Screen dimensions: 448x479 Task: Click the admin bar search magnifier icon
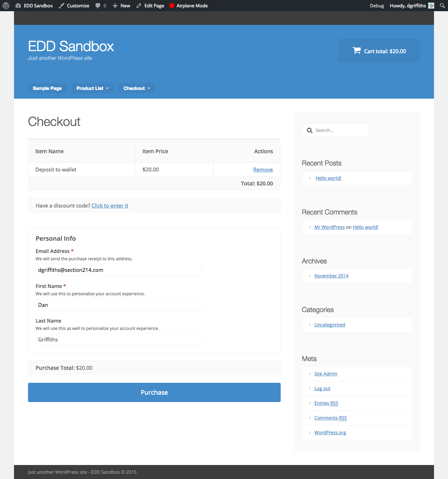point(442,6)
